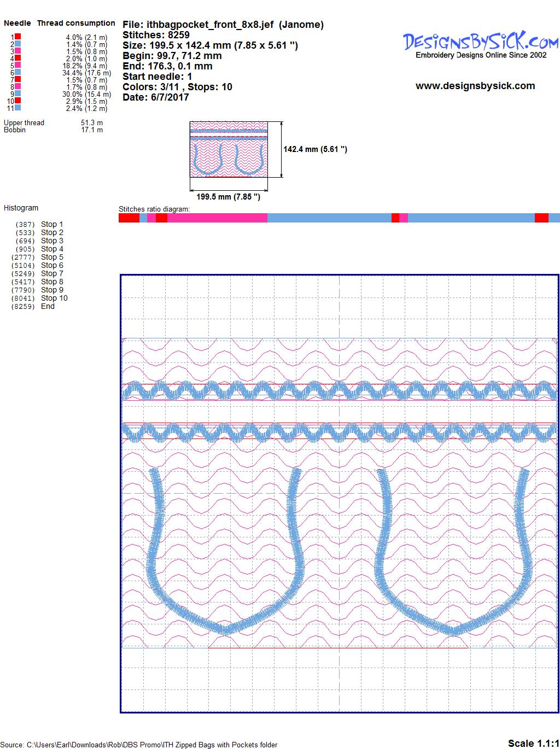
Task: Click the small design preview thumbnail
Action: pos(229,149)
